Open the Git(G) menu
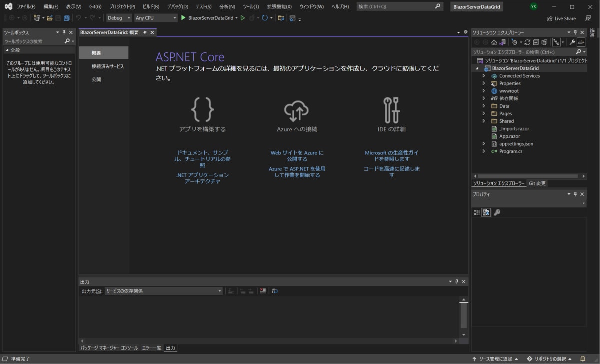600x364 pixels. point(95,7)
